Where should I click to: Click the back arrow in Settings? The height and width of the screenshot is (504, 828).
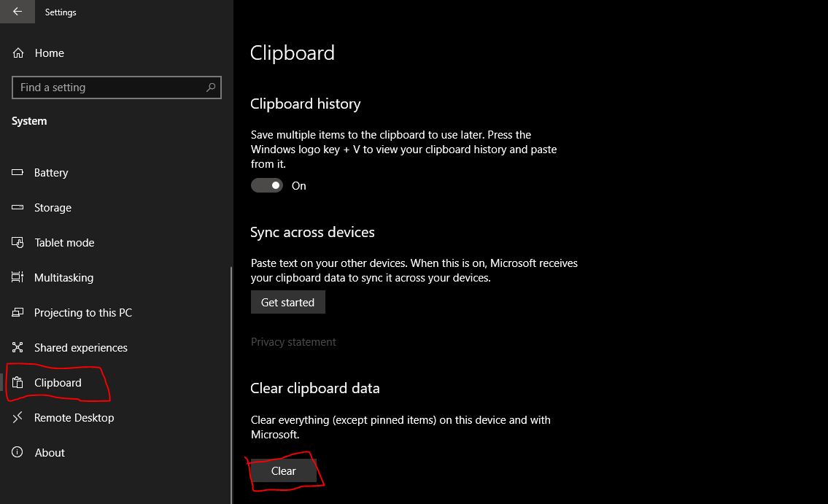tap(17, 12)
